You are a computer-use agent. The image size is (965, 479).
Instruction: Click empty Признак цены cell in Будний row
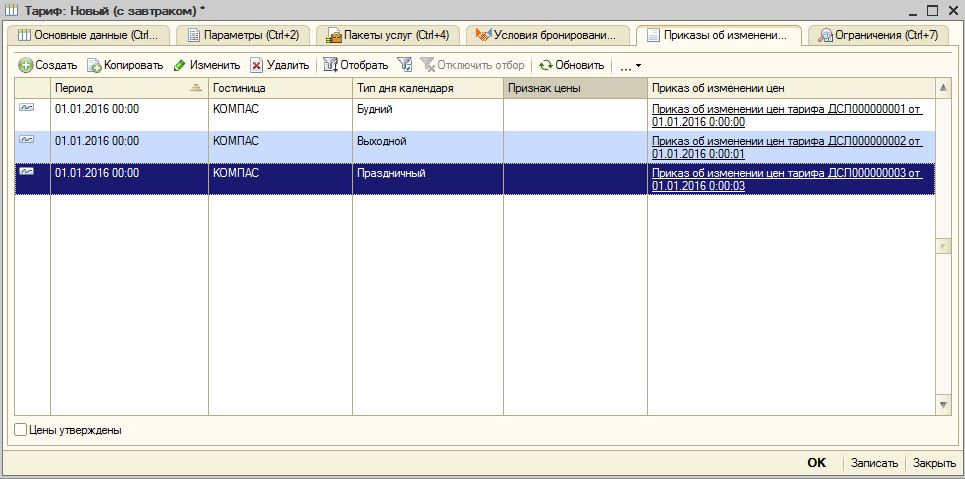click(575, 115)
